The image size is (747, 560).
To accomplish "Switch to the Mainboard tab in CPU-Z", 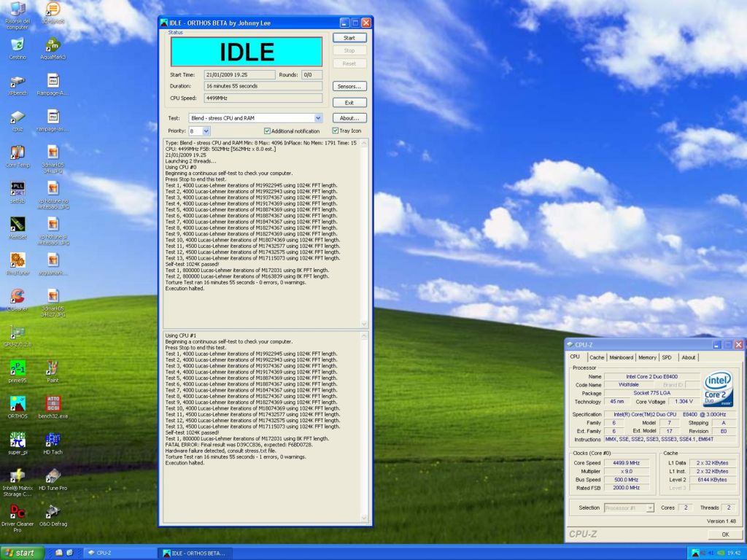I will tap(622, 357).
